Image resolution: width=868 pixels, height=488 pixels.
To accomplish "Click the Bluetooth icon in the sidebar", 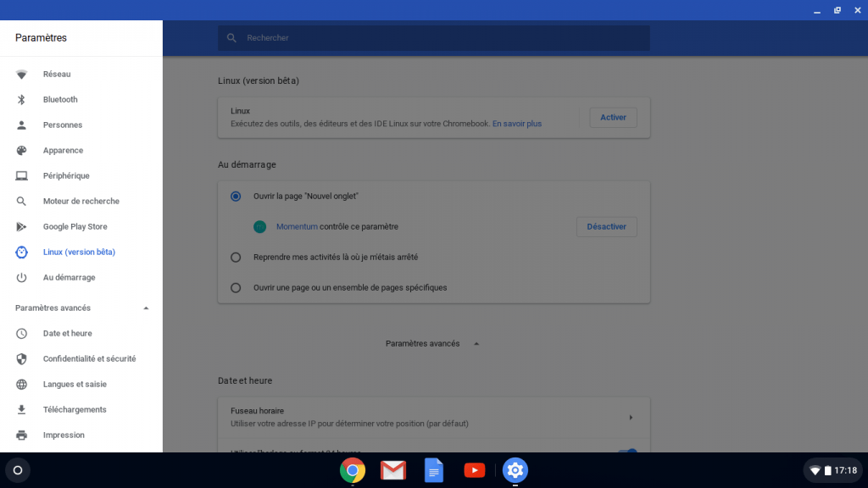I will 22,100.
